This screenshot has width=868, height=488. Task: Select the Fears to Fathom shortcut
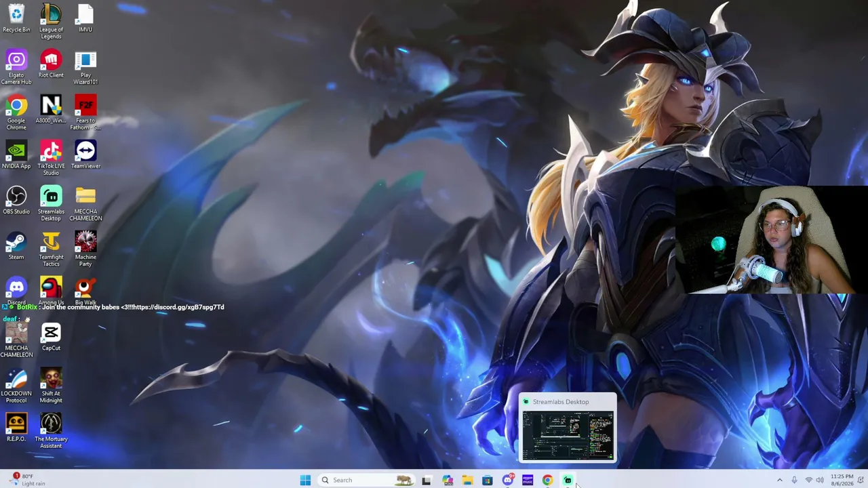[x=85, y=113]
